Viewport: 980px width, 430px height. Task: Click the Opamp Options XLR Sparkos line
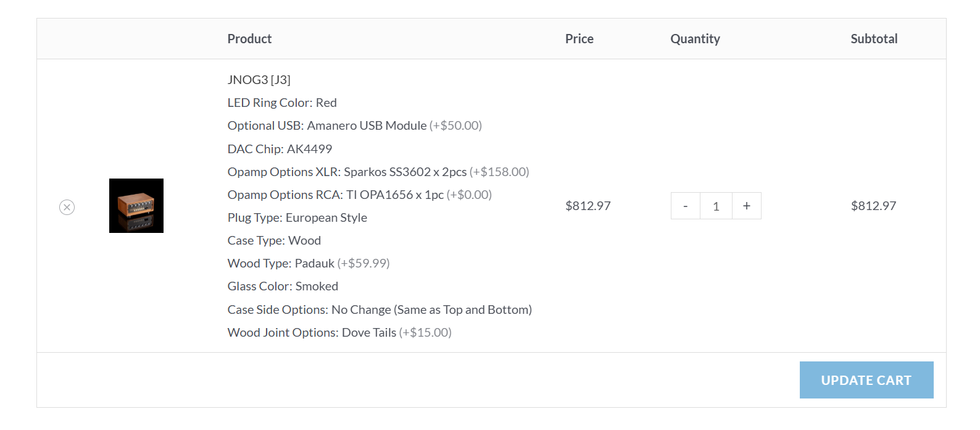(x=378, y=172)
